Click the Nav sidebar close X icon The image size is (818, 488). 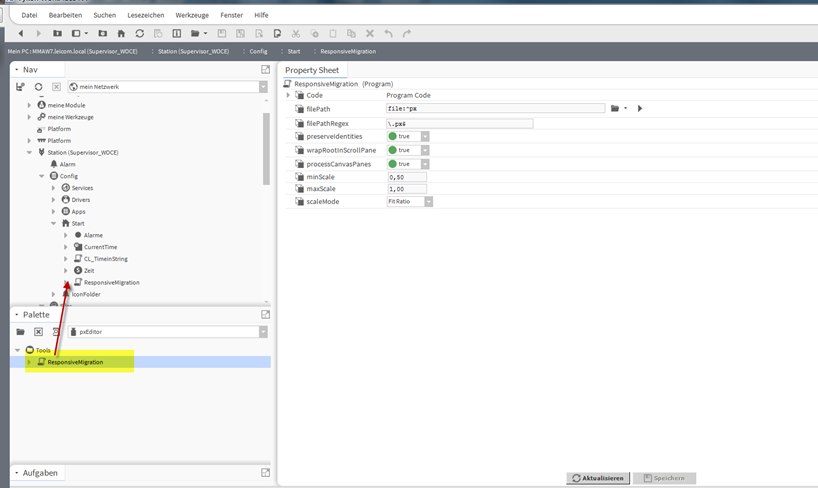point(56,87)
